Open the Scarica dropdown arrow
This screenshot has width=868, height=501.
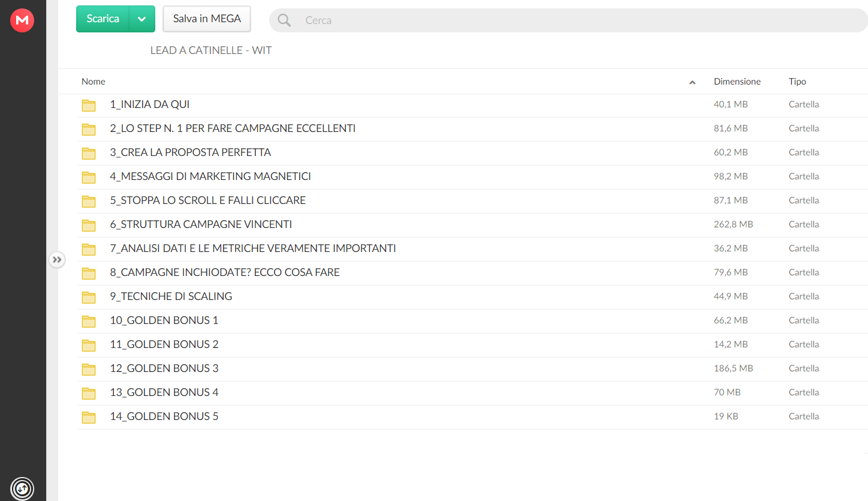pos(141,19)
